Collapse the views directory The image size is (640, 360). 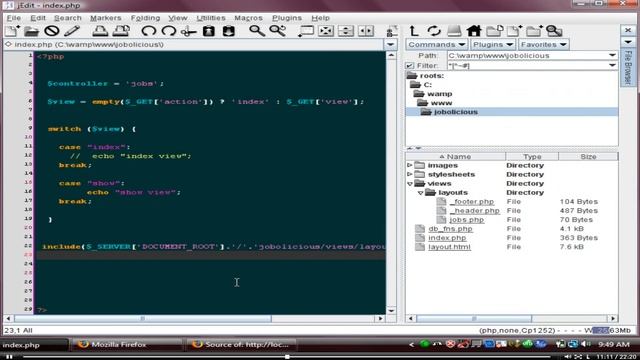click(410, 184)
